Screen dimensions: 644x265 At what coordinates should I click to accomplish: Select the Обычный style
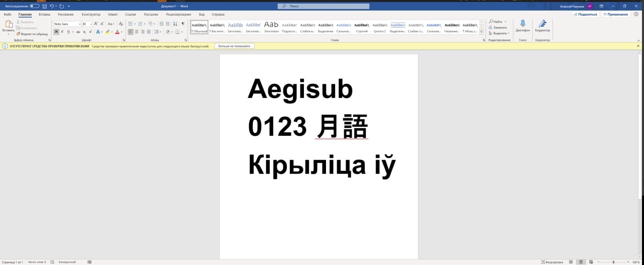199,27
